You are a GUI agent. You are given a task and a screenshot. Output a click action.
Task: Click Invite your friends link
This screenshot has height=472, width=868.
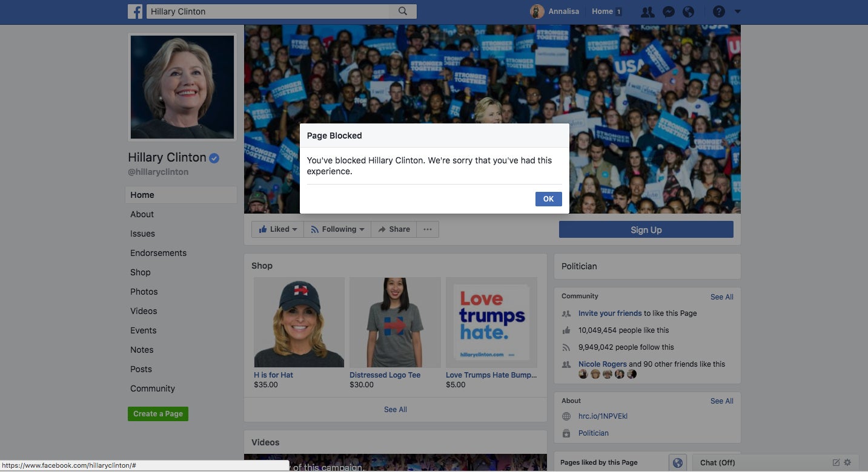click(x=610, y=313)
